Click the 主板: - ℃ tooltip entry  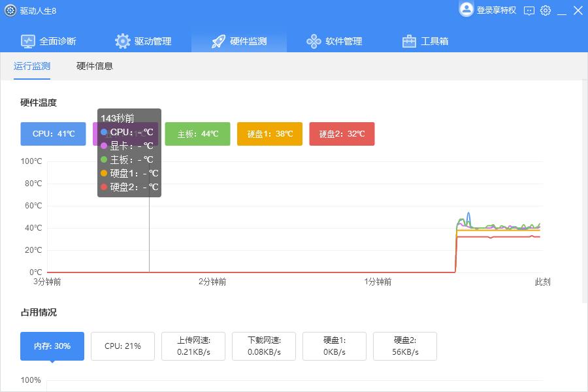[127, 159]
